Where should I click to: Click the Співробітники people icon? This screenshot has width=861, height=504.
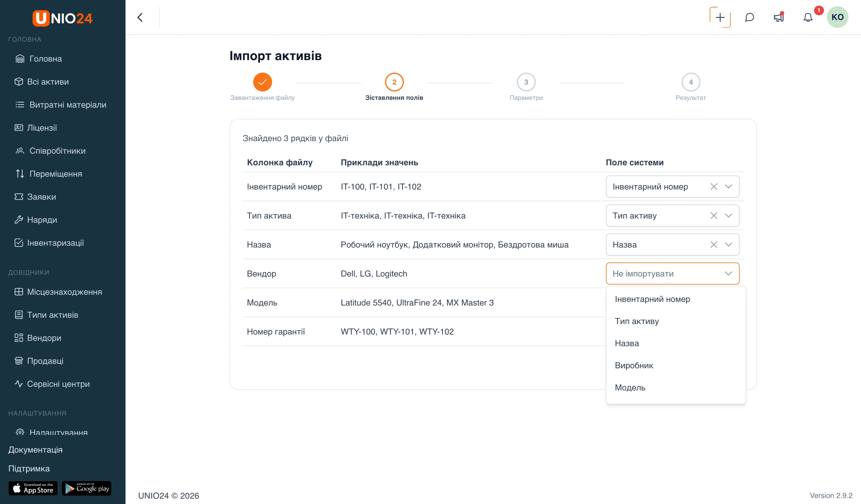click(x=20, y=151)
